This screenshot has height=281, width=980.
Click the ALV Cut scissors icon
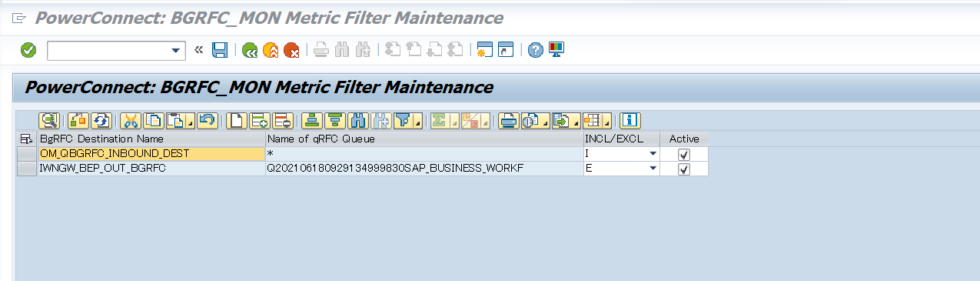[x=131, y=120]
